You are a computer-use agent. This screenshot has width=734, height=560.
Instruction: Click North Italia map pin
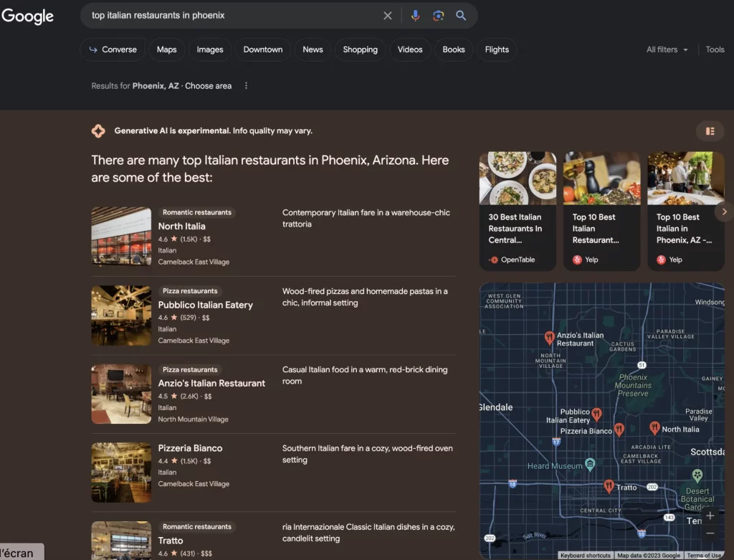(654, 427)
